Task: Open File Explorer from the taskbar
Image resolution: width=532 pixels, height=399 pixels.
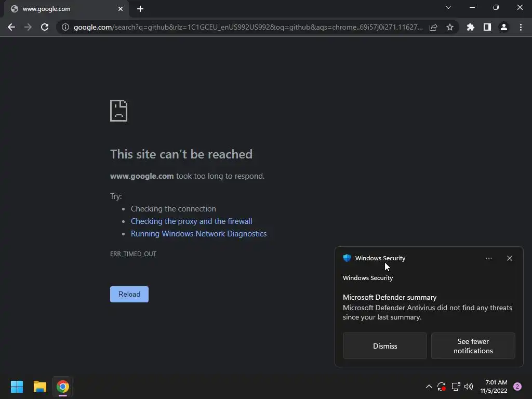Action: point(39,387)
